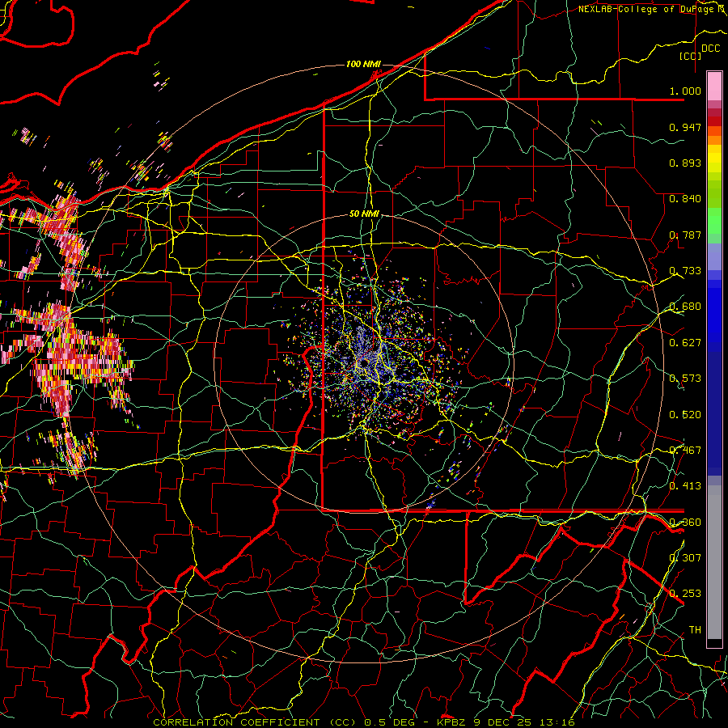Click the radar site at ring center
Screen dimensions: 728x728
[365, 362]
